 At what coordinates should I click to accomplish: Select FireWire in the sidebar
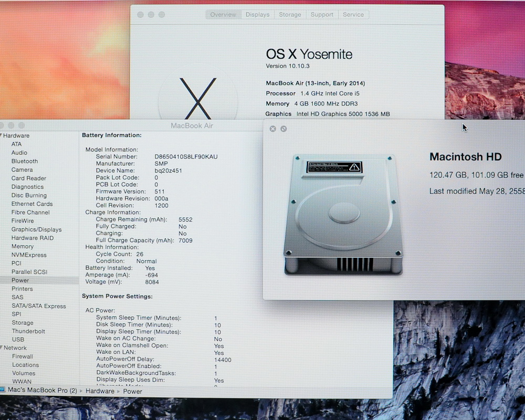[x=23, y=220]
